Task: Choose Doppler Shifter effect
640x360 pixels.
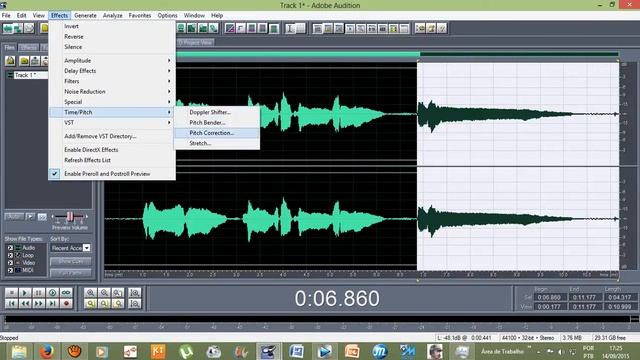Action: click(217, 112)
